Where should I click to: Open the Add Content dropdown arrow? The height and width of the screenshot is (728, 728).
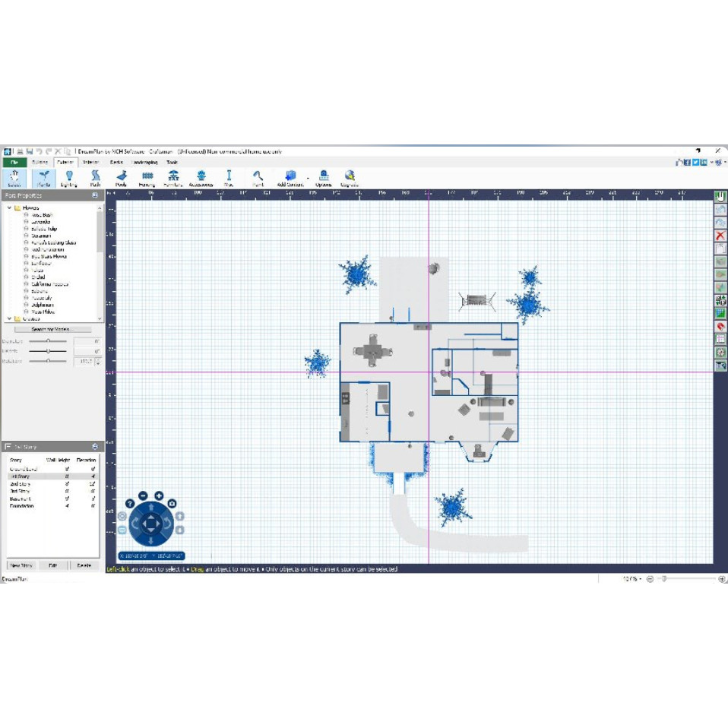(x=308, y=179)
